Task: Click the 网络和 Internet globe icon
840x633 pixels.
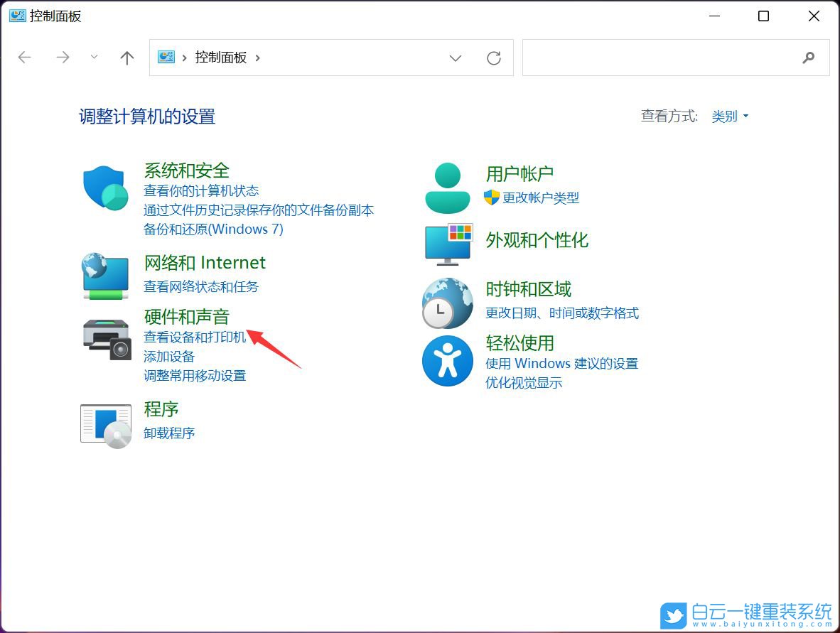Action: [x=105, y=276]
